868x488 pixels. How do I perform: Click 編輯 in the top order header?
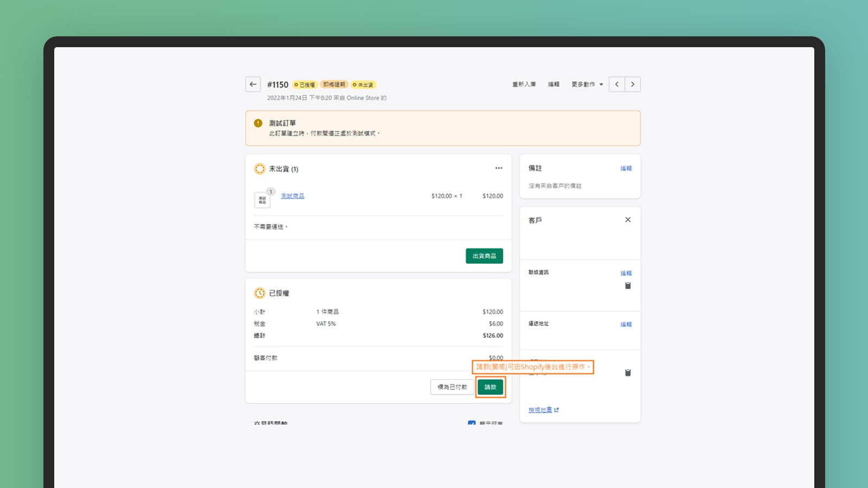[x=553, y=85]
